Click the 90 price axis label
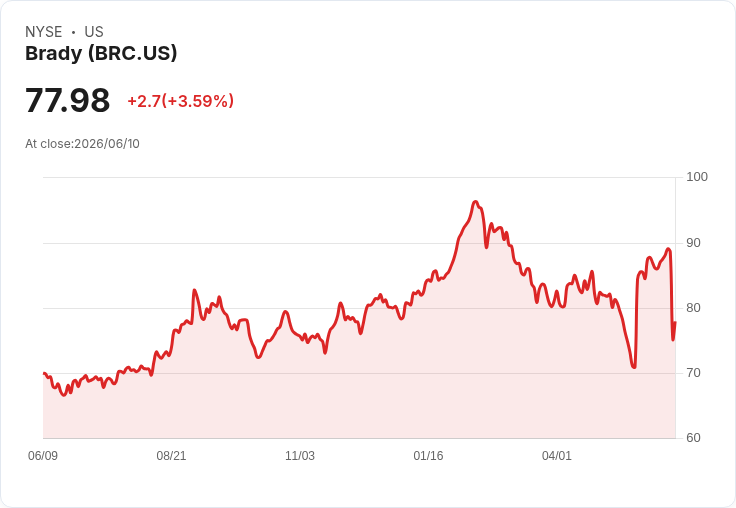Screen dimensions: 736x508 point(693,243)
